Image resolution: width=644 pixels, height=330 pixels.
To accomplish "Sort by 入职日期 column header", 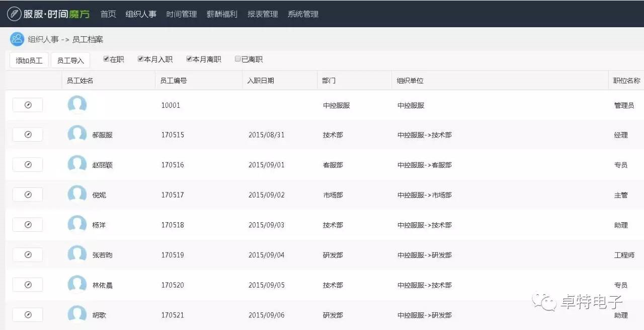I will pyautogui.click(x=261, y=81).
